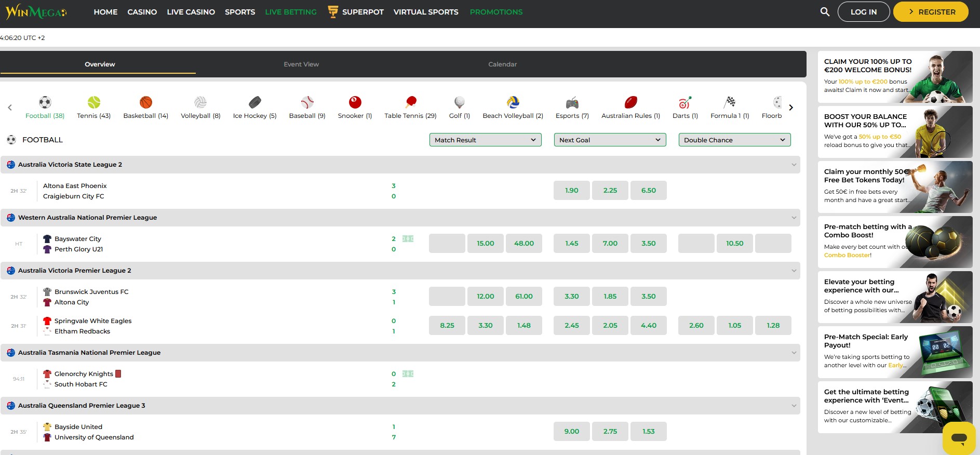Image resolution: width=980 pixels, height=455 pixels.
Task: Open the Sports menu item
Action: pos(240,12)
